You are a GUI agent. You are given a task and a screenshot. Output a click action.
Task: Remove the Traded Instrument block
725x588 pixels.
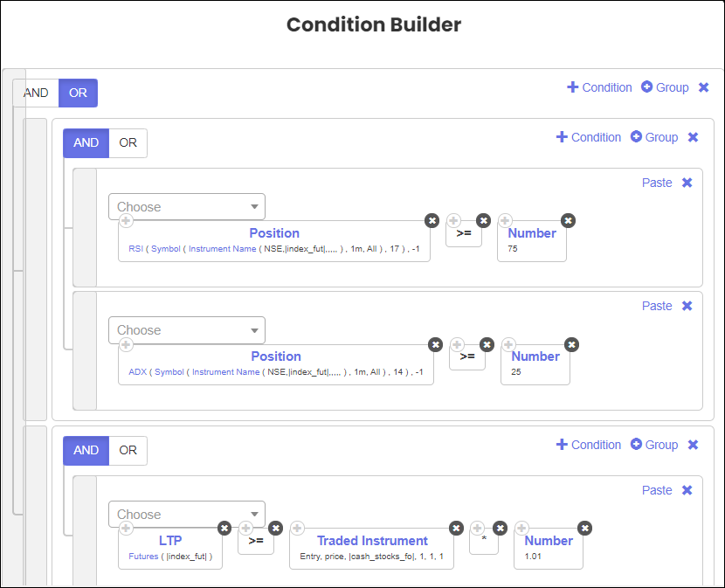coord(456,528)
